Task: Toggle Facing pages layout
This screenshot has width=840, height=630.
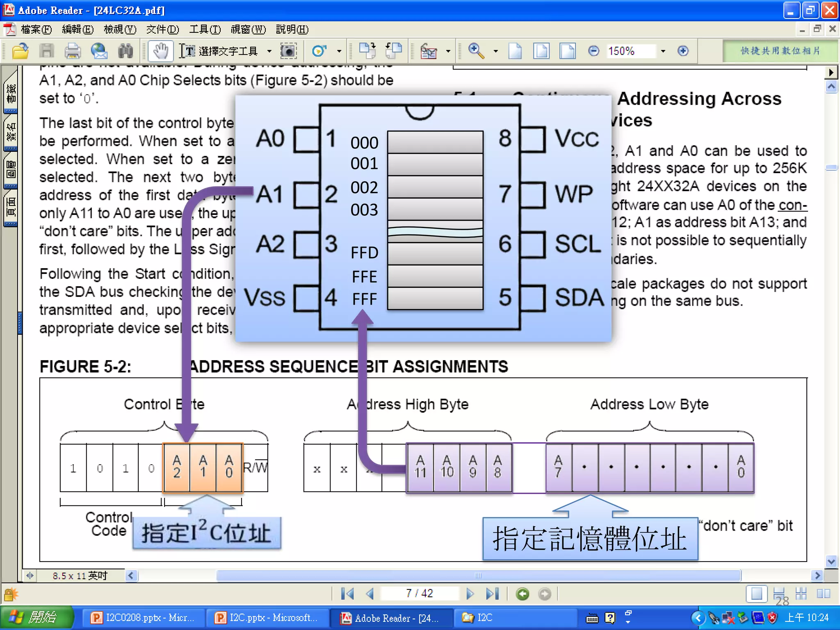Action: point(823,593)
